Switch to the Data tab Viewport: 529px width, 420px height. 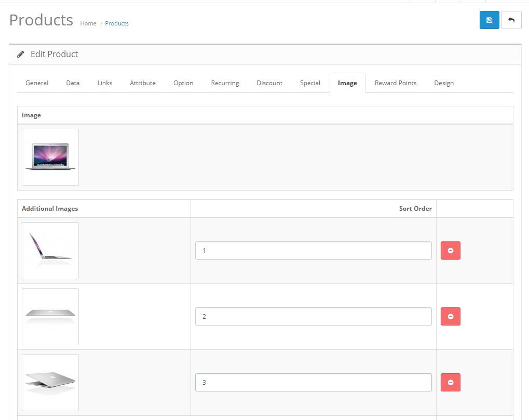coord(73,83)
